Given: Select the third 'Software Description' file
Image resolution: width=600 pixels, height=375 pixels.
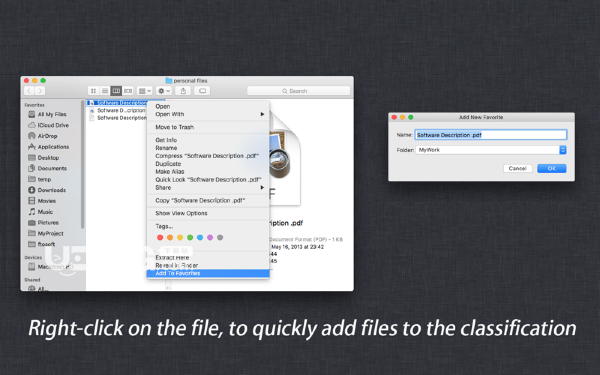Looking at the screenshot, I should pyautogui.click(x=117, y=118).
